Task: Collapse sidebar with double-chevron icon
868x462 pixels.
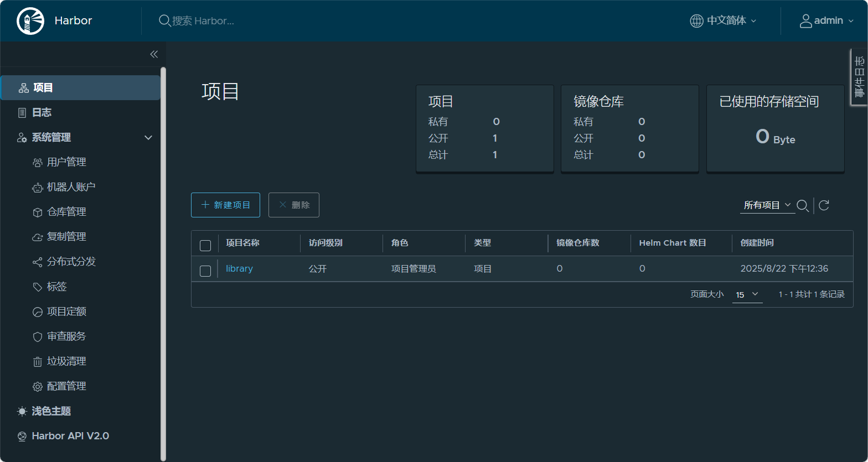Action: tap(154, 54)
